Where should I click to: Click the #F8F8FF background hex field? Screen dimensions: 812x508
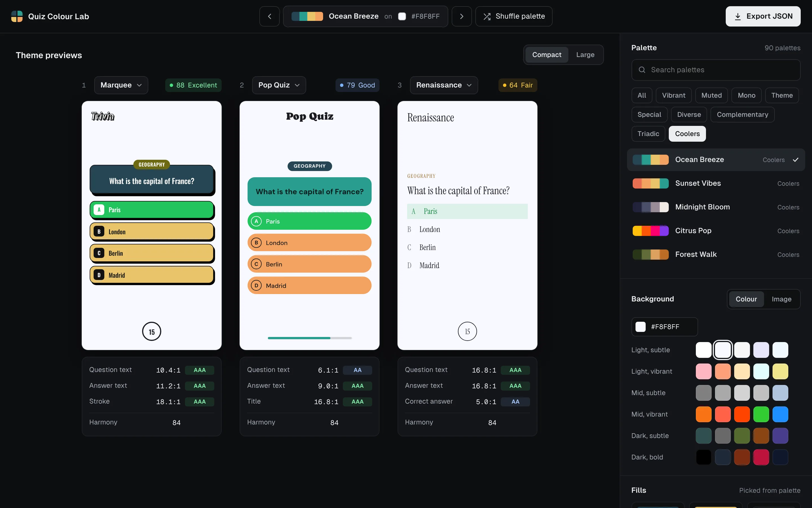[664, 327]
